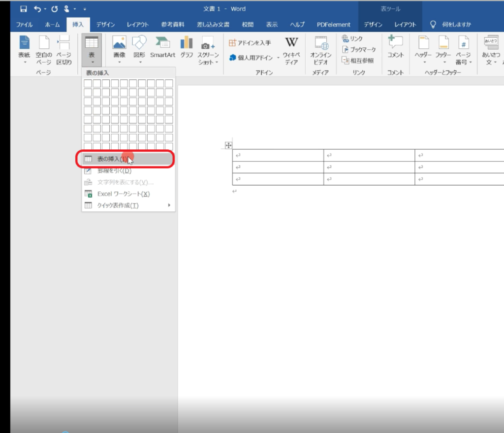Choose Excel ワークシート menu entry
504x433 pixels.
click(123, 194)
